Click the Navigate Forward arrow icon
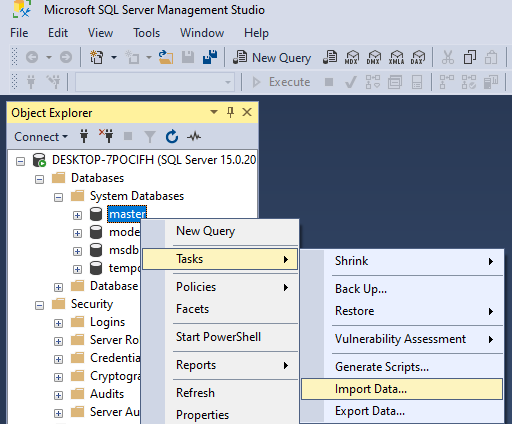 click(x=66, y=57)
